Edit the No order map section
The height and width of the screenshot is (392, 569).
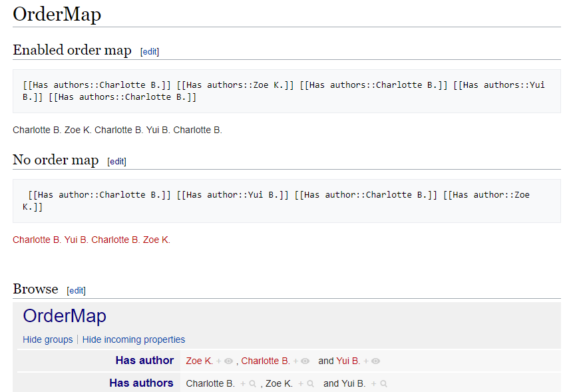[116, 162]
